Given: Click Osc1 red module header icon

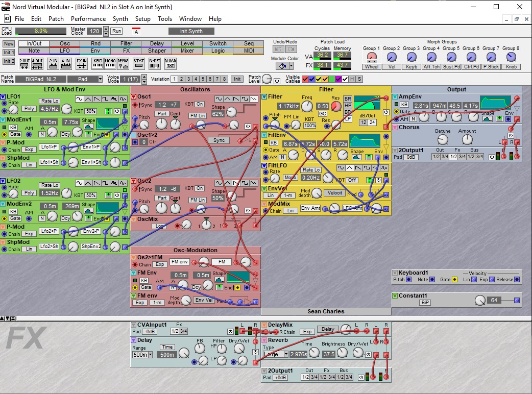Looking at the screenshot, I should point(134,96).
